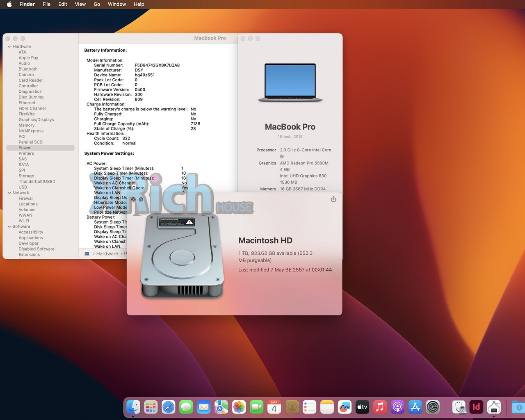This screenshot has width=525, height=420.
Task: Open the Apple menu
Action: (9, 4)
